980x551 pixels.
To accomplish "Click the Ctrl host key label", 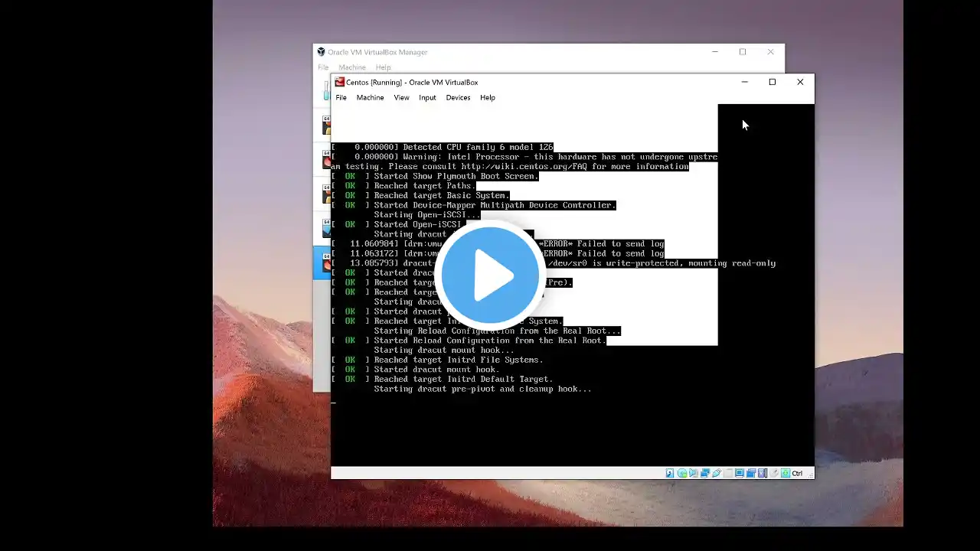I will (x=797, y=474).
